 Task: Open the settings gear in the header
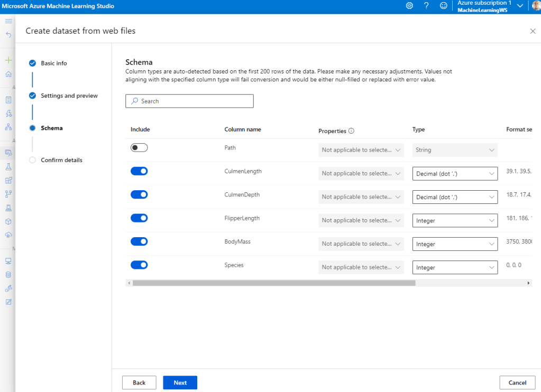[x=409, y=6]
